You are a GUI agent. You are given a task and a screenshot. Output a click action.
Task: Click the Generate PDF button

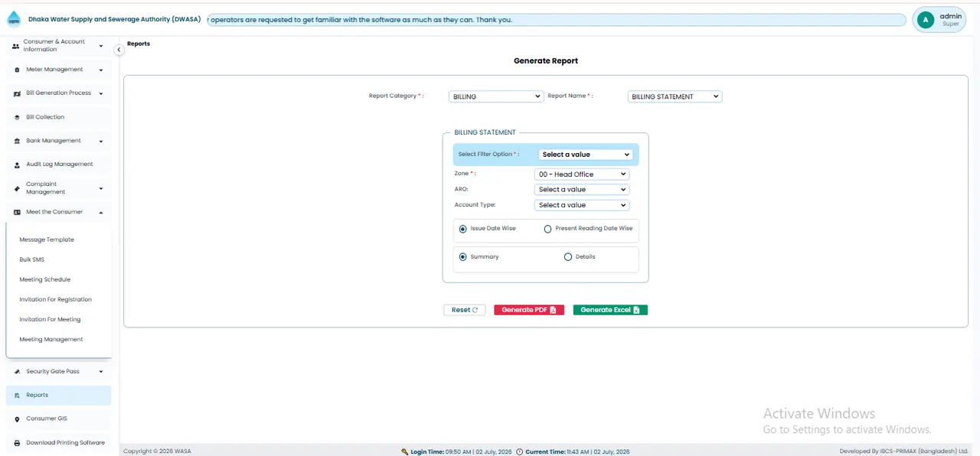pos(529,310)
